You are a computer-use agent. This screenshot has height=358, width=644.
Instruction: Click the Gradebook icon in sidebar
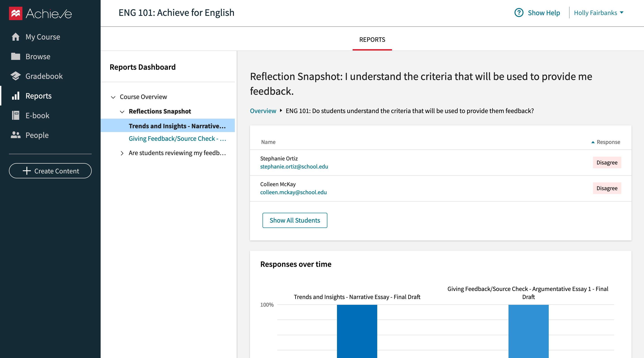(x=15, y=76)
